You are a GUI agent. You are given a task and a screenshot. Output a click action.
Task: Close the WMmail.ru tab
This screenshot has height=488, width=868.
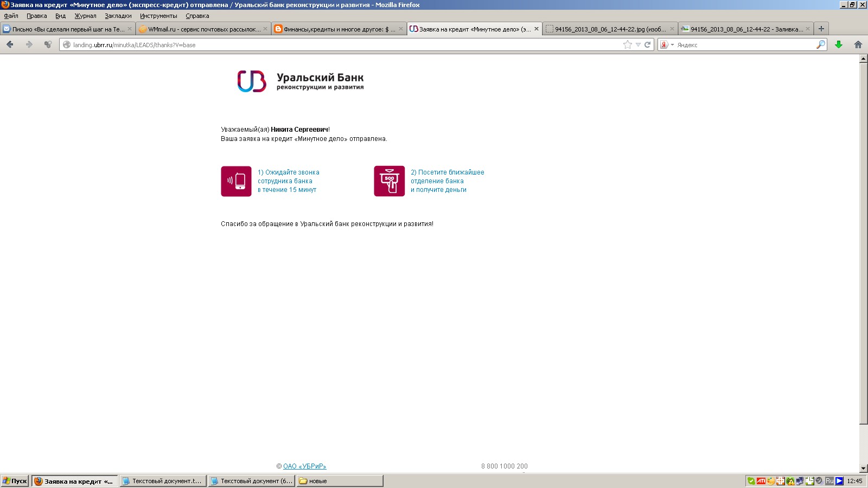click(265, 29)
